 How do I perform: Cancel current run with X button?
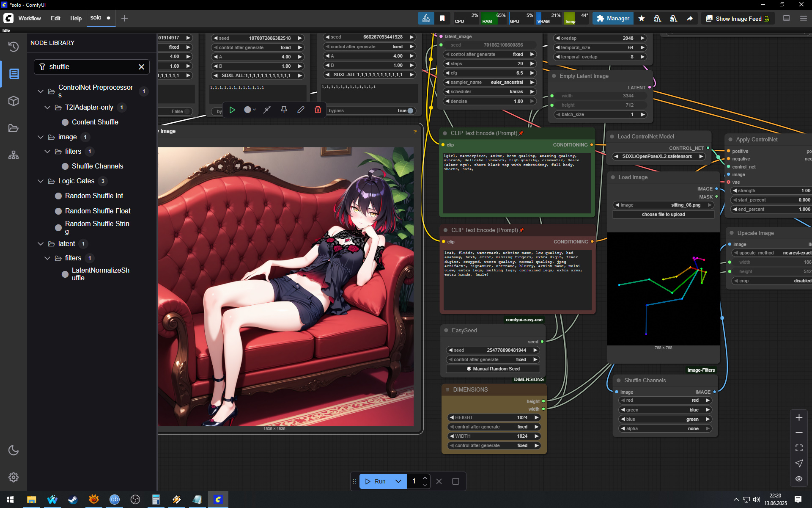coord(439,481)
